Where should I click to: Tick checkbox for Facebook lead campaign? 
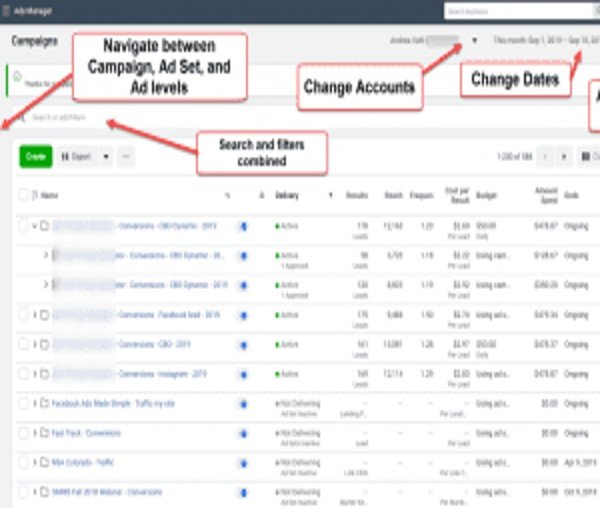click(23, 314)
